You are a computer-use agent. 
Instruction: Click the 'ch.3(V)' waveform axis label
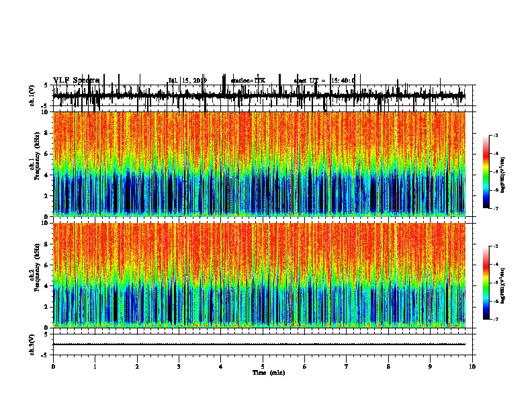(32, 345)
